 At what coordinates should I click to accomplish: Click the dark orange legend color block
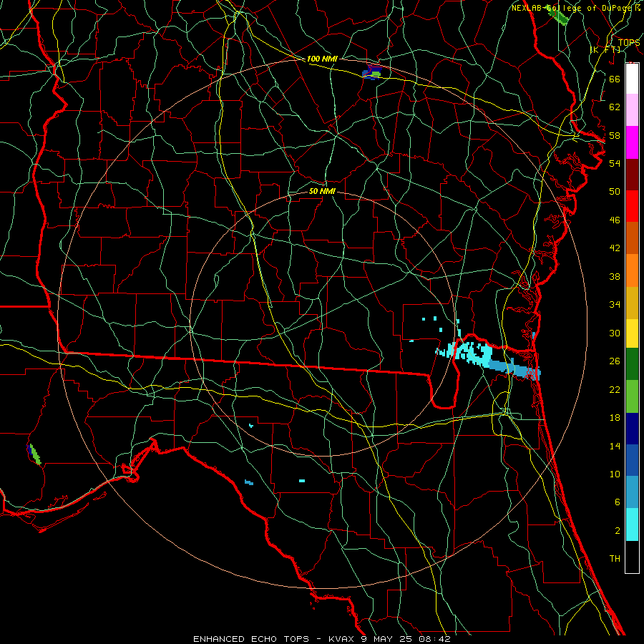click(x=632, y=238)
